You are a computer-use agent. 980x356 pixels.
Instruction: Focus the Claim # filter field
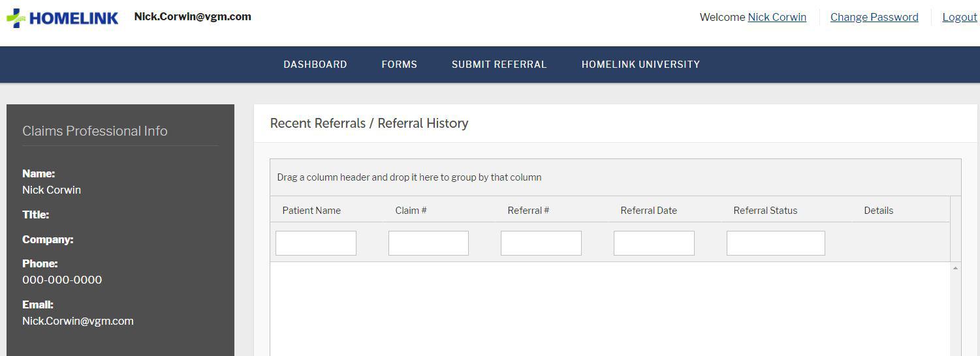click(x=428, y=243)
